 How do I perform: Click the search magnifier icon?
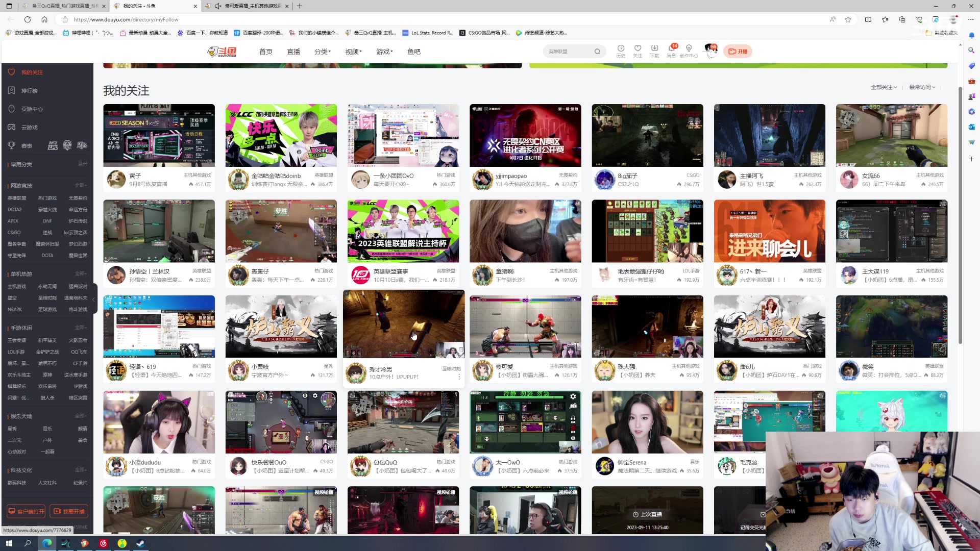pyautogui.click(x=597, y=52)
